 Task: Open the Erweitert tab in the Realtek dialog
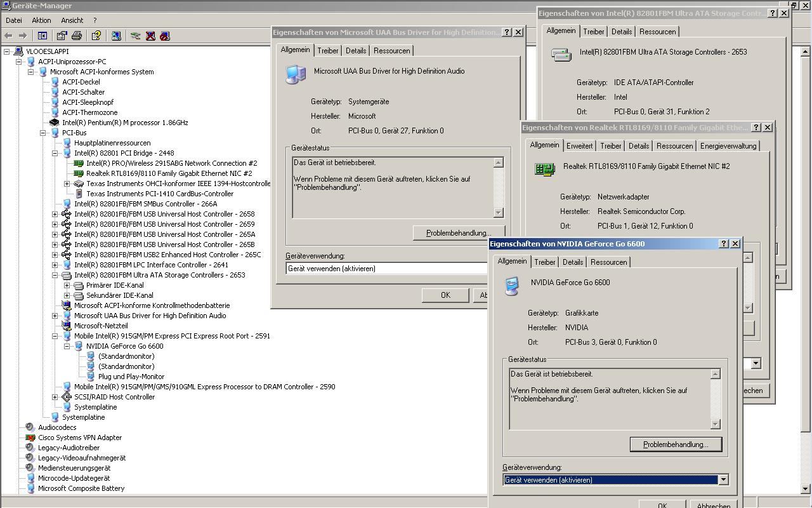tap(579, 146)
